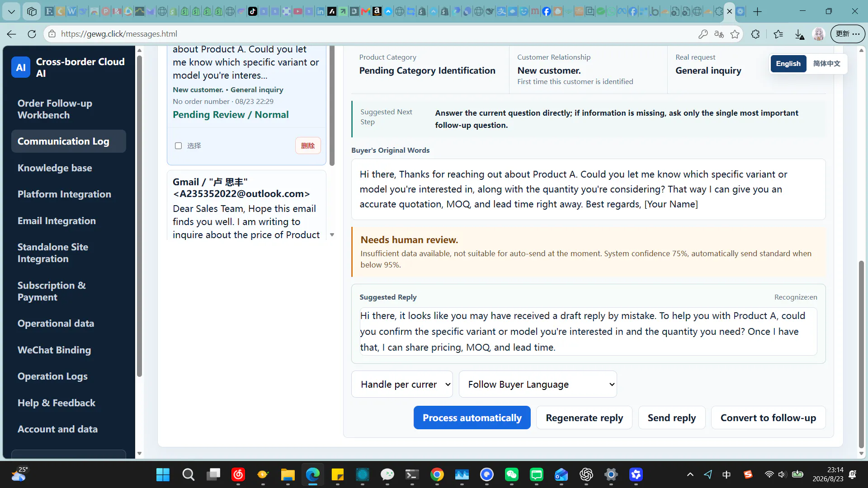The image size is (868, 488).
Task: Click Pending Review / Normal status text
Action: pyautogui.click(x=231, y=115)
